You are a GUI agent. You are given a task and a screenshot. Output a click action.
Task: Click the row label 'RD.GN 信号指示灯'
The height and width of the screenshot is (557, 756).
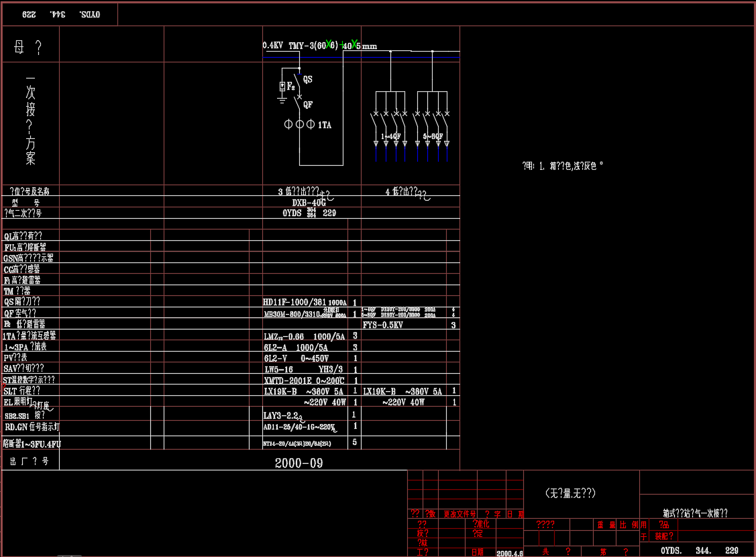(32, 427)
